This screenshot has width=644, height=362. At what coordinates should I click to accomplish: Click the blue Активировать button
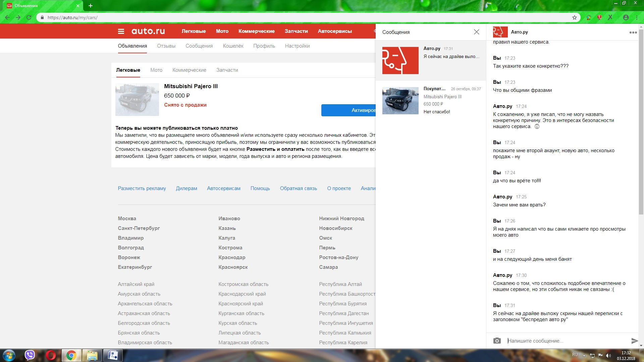click(x=349, y=110)
